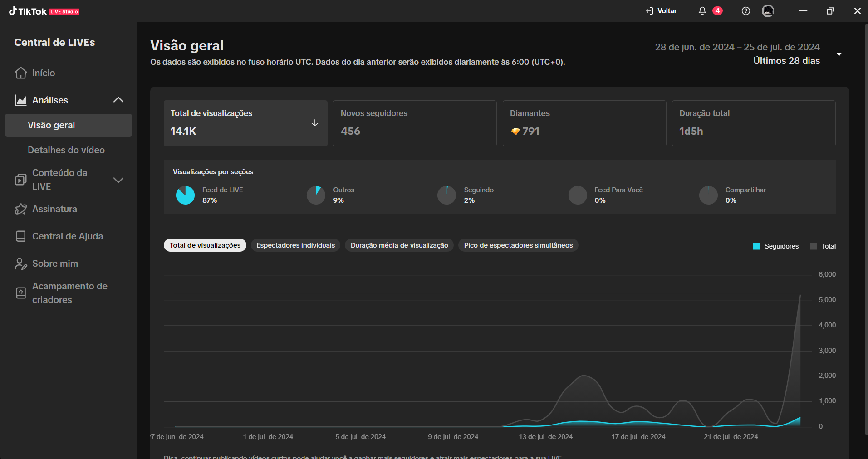Minimize the LIVE Studio window

coord(803,11)
